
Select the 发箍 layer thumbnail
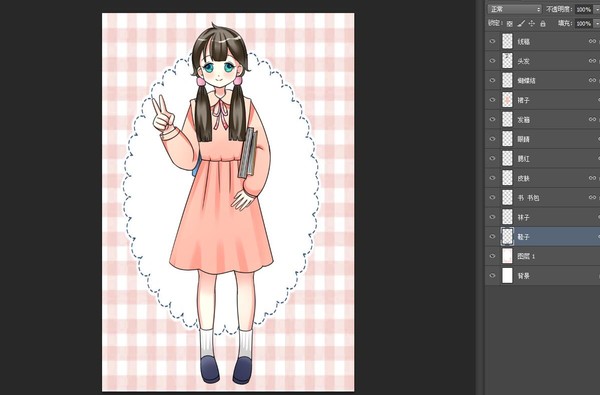click(x=507, y=119)
